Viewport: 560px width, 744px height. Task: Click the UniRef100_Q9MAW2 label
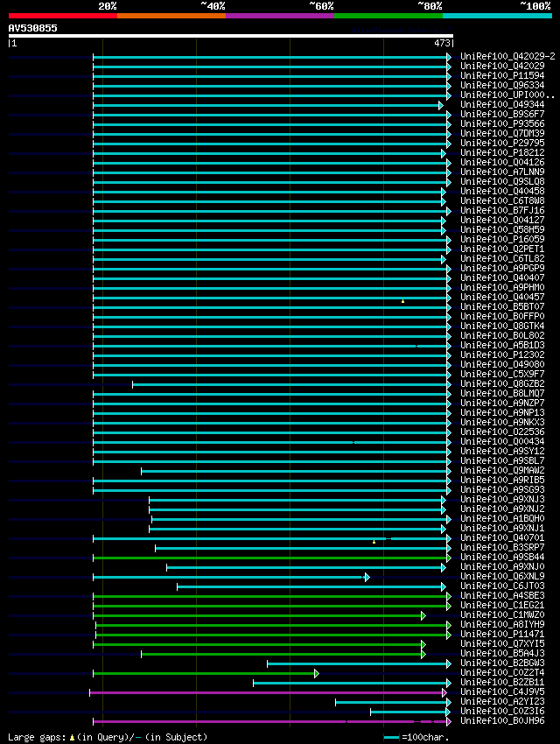point(502,470)
